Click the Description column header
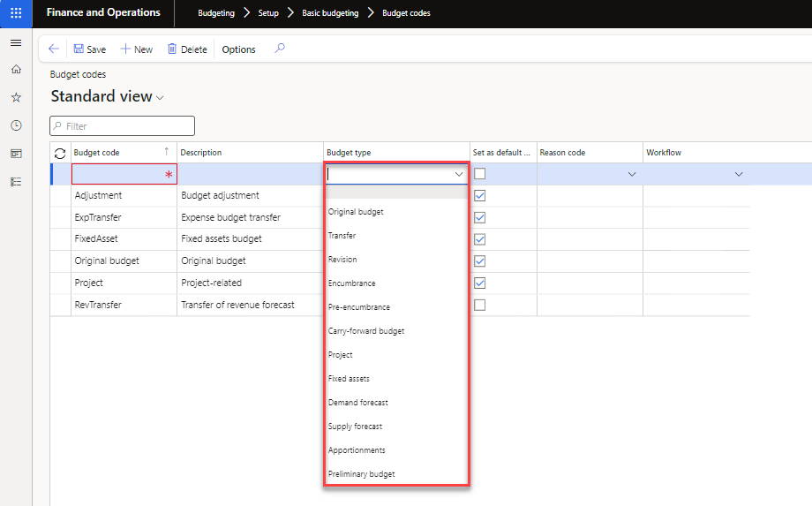Viewport: 812px width, 506px height. [250, 153]
